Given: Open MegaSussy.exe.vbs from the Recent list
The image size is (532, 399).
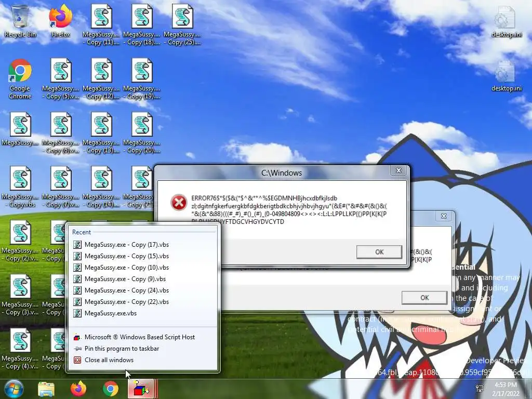Looking at the screenshot, I should (x=143, y=313).
